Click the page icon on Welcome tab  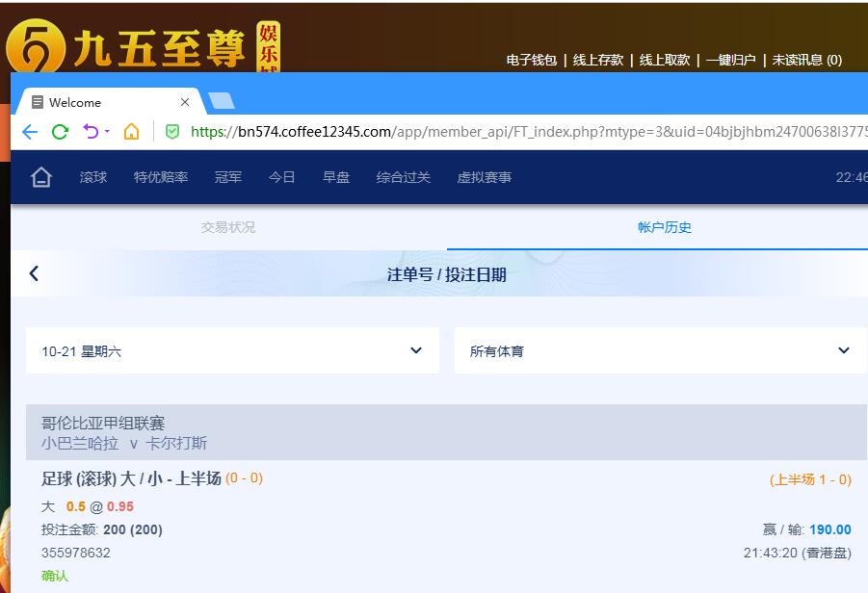pos(37,102)
